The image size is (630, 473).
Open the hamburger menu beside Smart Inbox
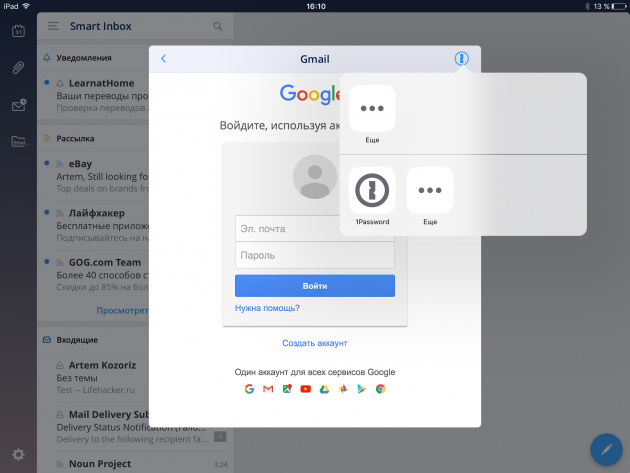(x=53, y=26)
